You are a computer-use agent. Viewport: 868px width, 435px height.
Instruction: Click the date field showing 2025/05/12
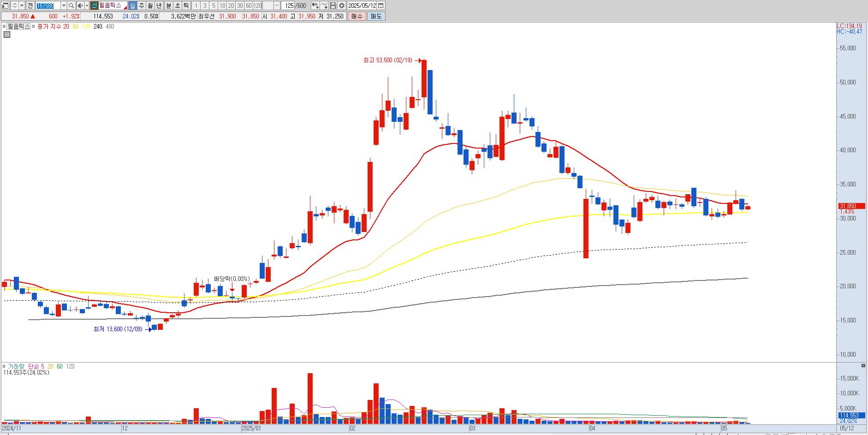(x=362, y=6)
